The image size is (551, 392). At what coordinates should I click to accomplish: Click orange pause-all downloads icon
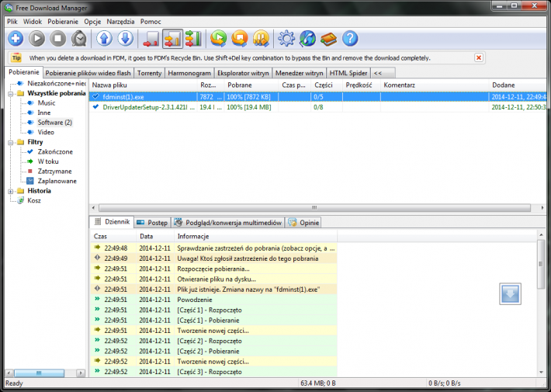pyautogui.click(x=261, y=38)
